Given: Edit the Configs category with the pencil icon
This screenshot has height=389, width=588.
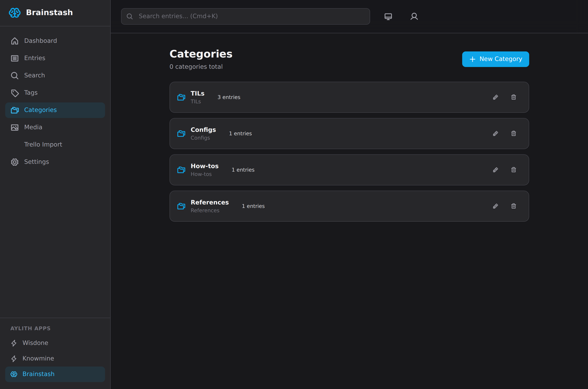Looking at the screenshot, I should [495, 134].
